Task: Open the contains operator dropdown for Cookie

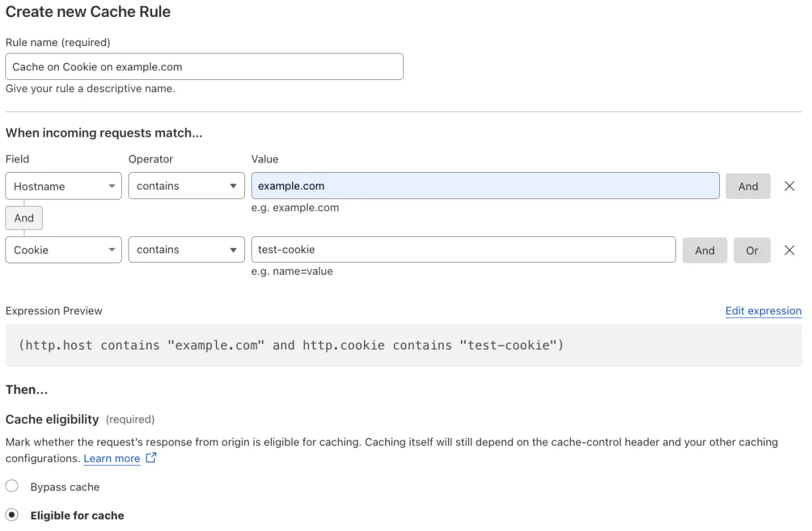Action: click(x=186, y=249)
